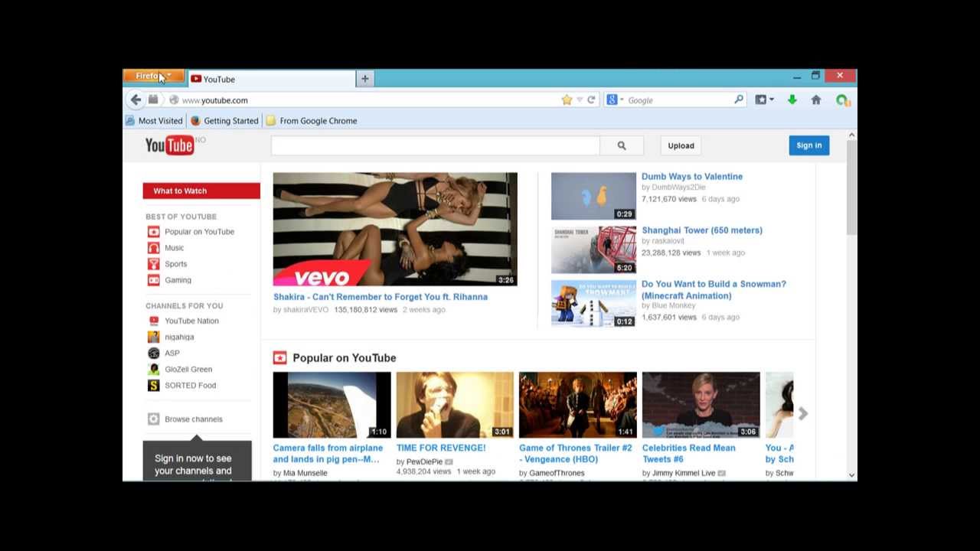The width and height of the screenshot is (980, 551).
Task: Click the green add-on icon in toolbar
Action: click(x=842, y=100)
